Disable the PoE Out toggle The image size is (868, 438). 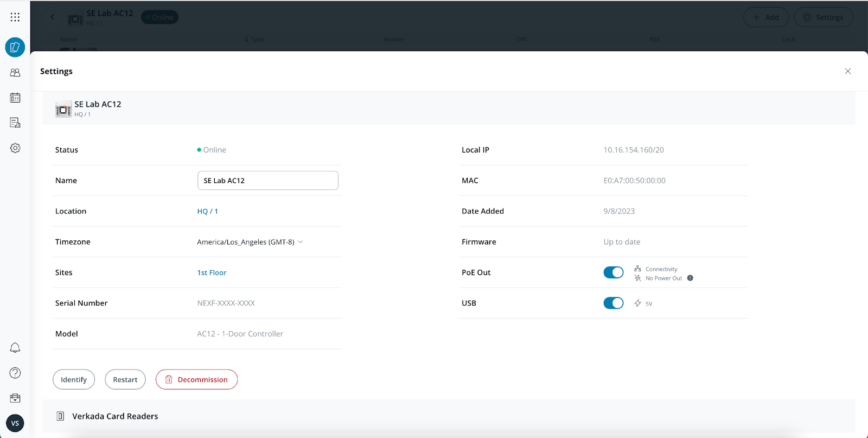614,272
